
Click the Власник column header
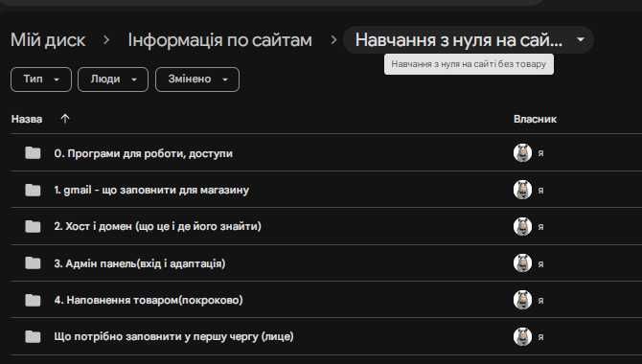tap(535, 119)
